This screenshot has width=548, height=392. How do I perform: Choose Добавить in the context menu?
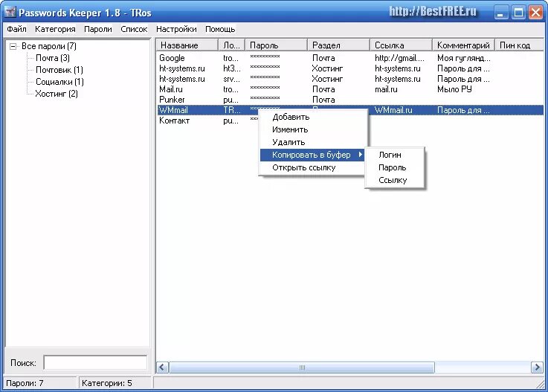pos(312,117)
